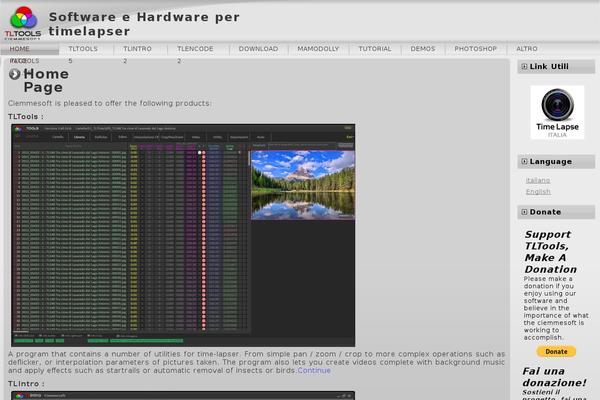The image size is (600, 400).
Task: Open the TLIntro screenshot below its label
Action: coord(183,395)
